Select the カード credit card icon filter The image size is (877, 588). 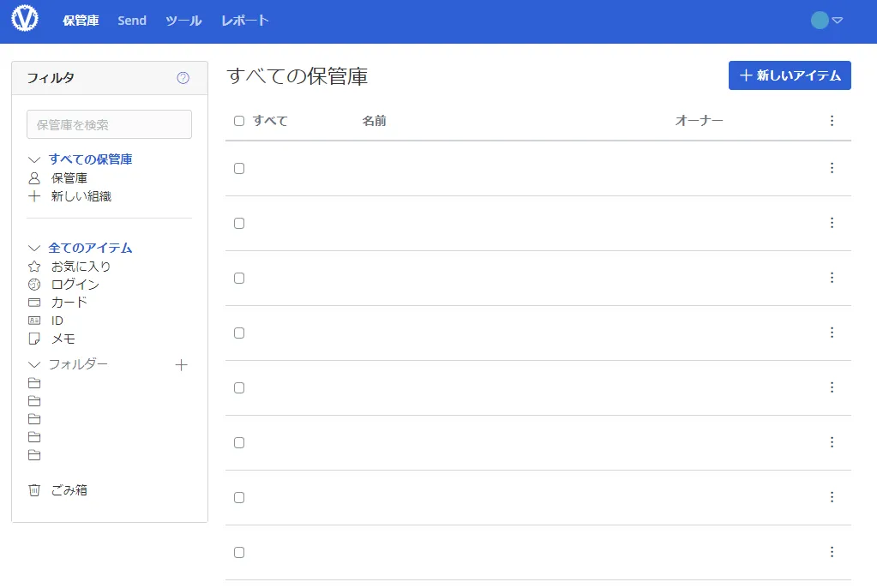pyautogui.click(x=34, y=303)
